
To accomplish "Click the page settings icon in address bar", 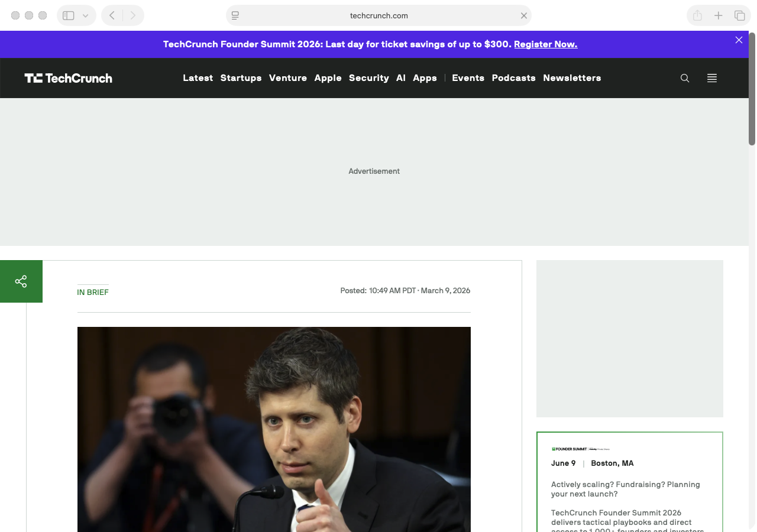I will [235, 16].
